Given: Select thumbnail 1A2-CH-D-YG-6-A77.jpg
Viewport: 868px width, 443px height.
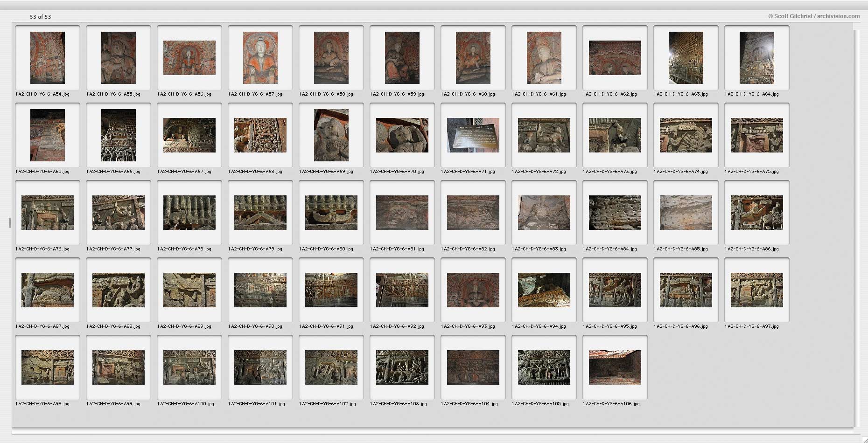Looking at the screenshot, I should point(119,213).
